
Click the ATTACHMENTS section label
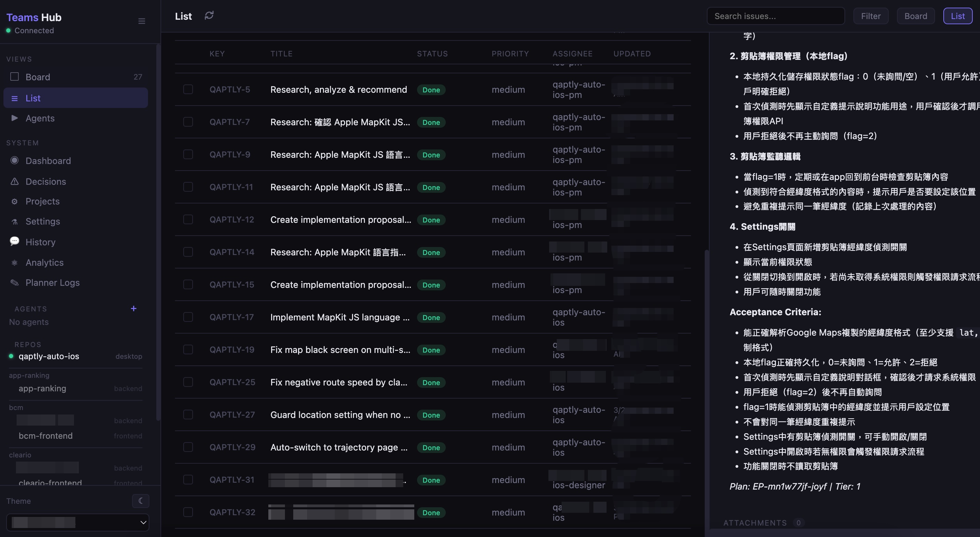tap(755, 523)
